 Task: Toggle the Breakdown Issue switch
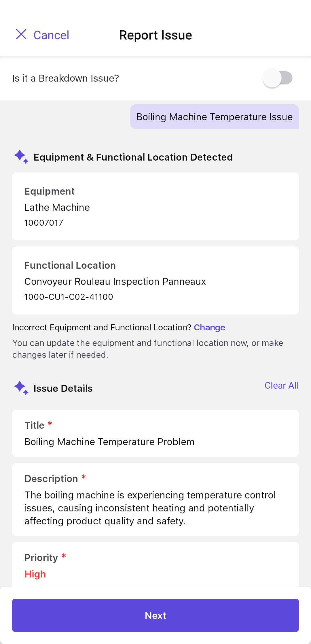278,78
